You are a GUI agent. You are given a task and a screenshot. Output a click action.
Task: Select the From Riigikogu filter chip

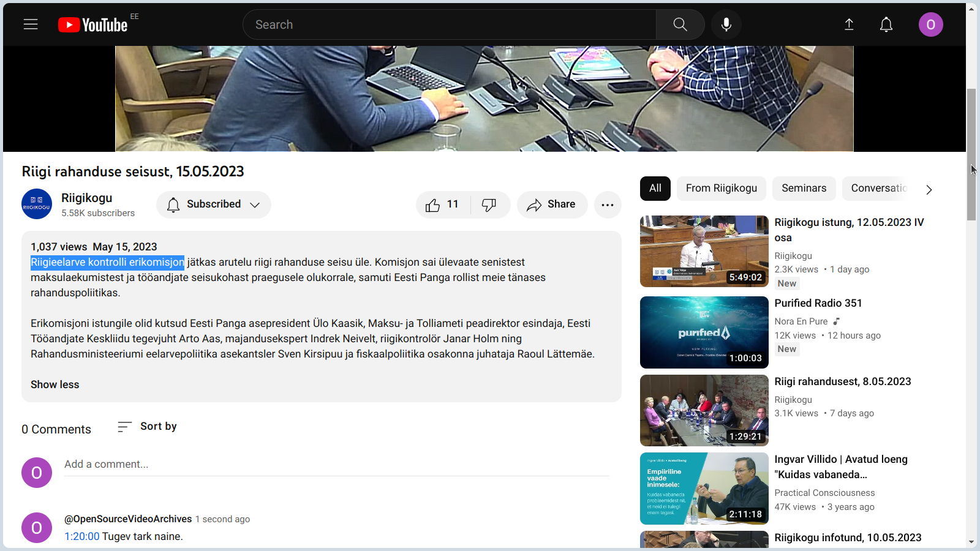(x=721, y=189)
